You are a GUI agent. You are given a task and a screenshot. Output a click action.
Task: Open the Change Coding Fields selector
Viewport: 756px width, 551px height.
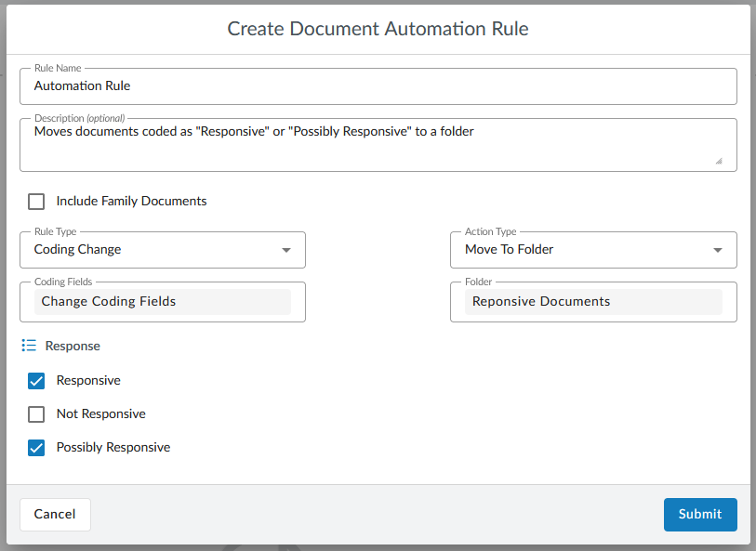pyautogui.click(x=163, y=301)
